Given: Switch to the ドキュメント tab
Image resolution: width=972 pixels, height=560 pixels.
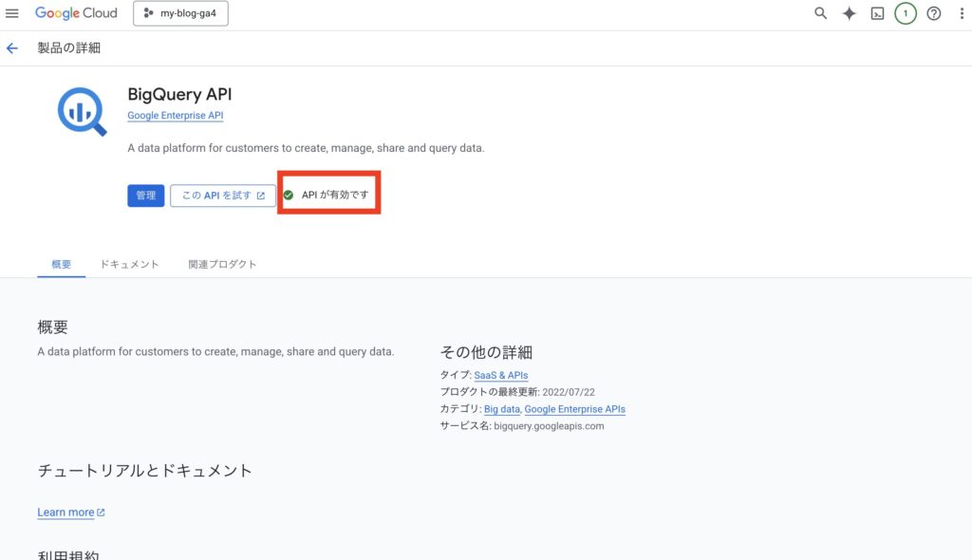Looking at the screenshot, I should (129, 264).
